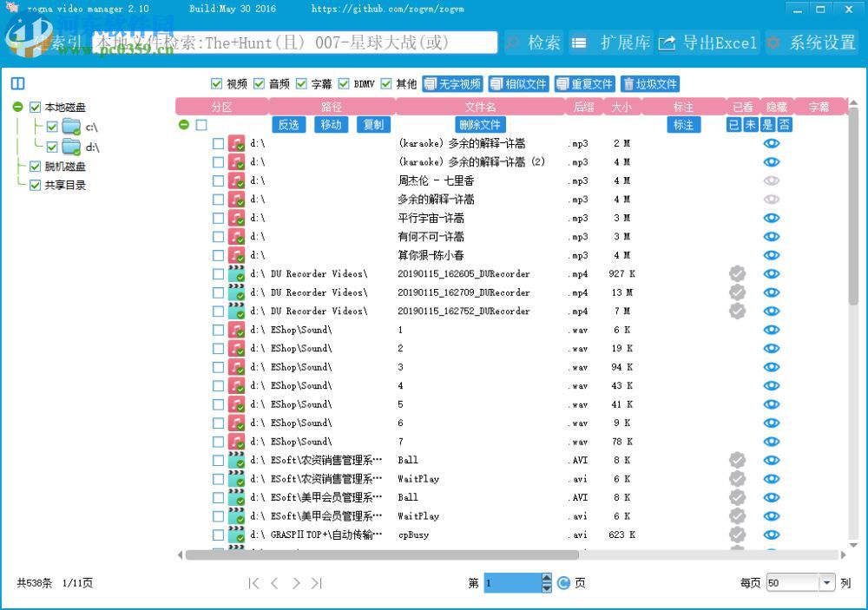Select the 无字视频 filter
The height and width of the screenshot is (610, 868).
[451, 84]
